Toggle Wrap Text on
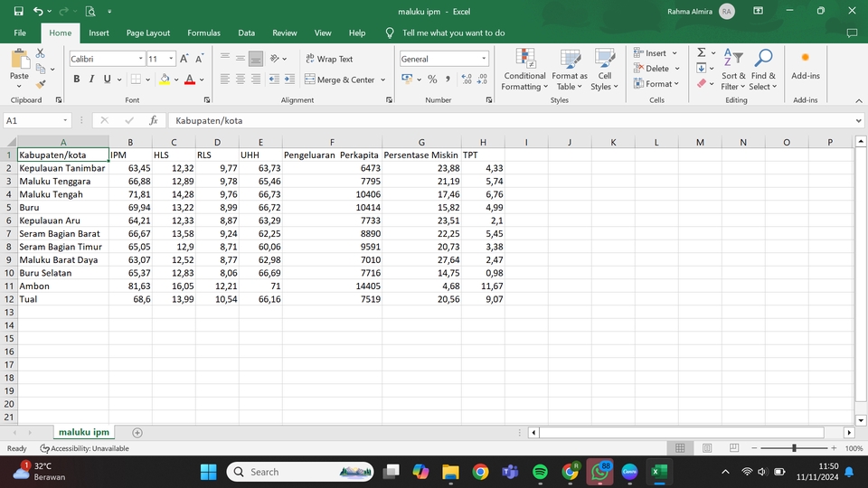Viewport: 868px width, 488px height. coord(329,59)
